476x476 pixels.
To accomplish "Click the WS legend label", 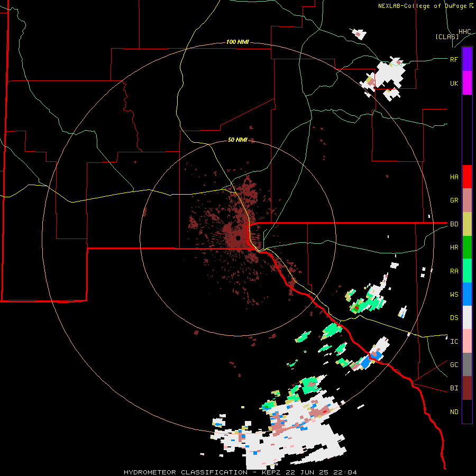I will (x=454, y=295).
